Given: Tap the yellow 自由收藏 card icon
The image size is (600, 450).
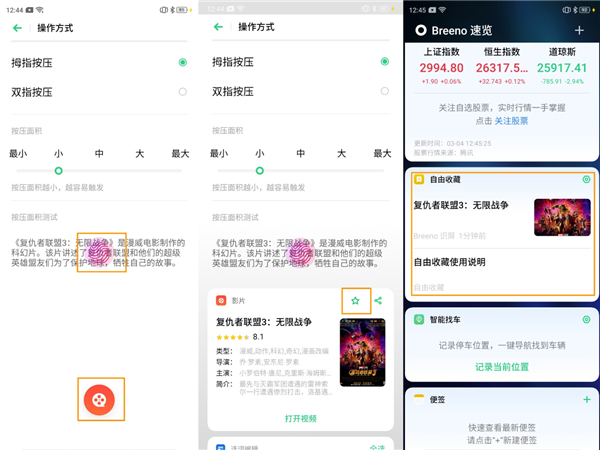Looking at the screenshot, I should tap(421, 180).
